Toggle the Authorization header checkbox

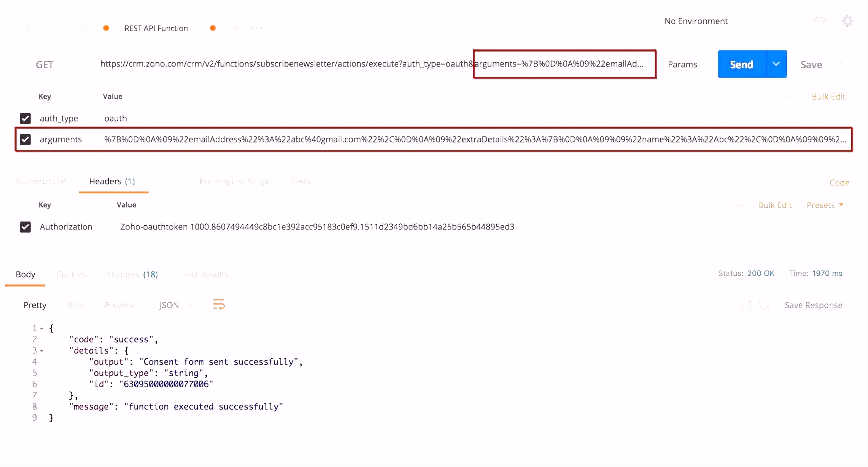[25, 226]
